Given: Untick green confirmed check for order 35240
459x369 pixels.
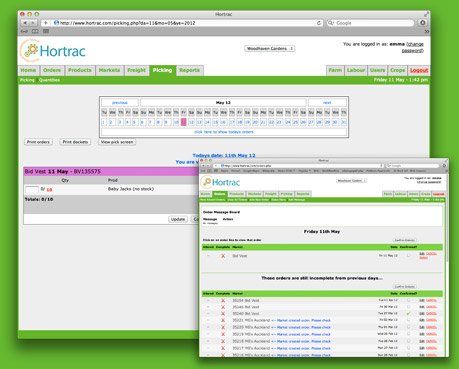Looking at the screenshot, I should point(408,314).
